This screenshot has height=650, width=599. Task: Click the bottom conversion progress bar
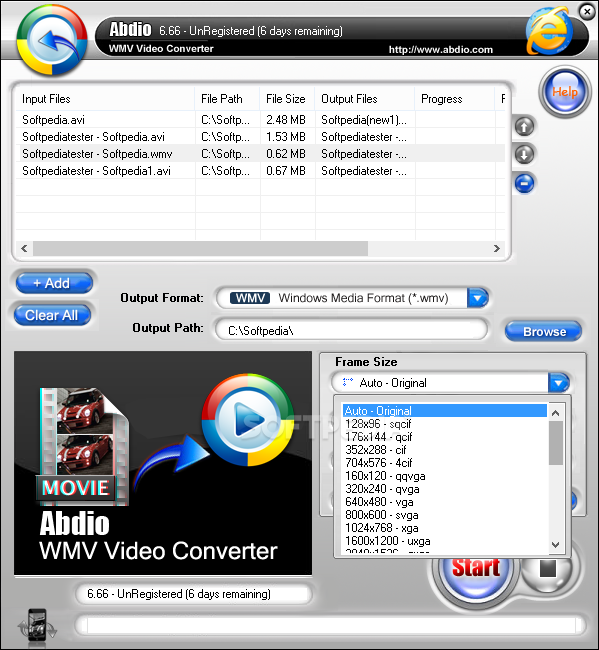pos(330,625)
